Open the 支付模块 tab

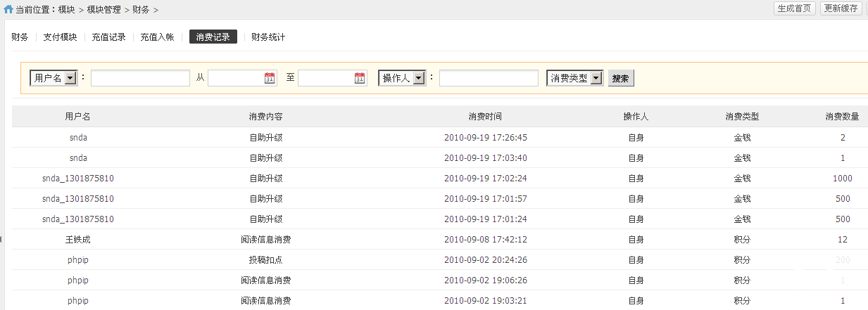[x=60, y=37]
